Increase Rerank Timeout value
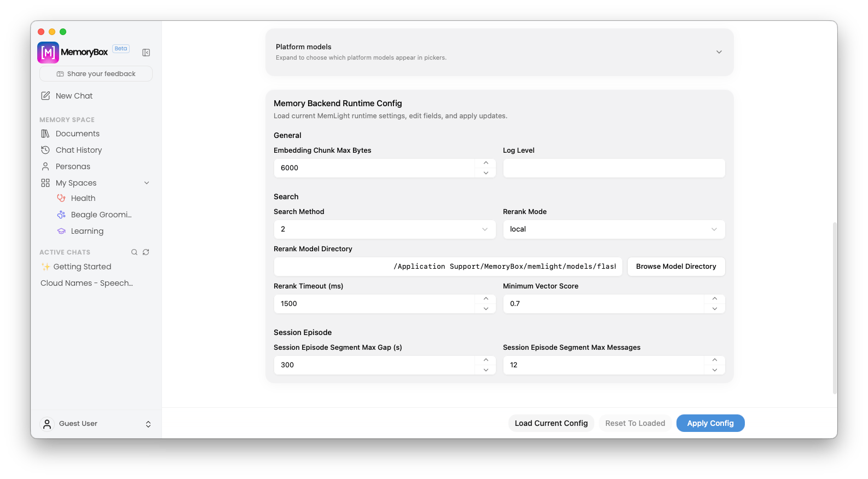868x479 pixels. point(486,299)
